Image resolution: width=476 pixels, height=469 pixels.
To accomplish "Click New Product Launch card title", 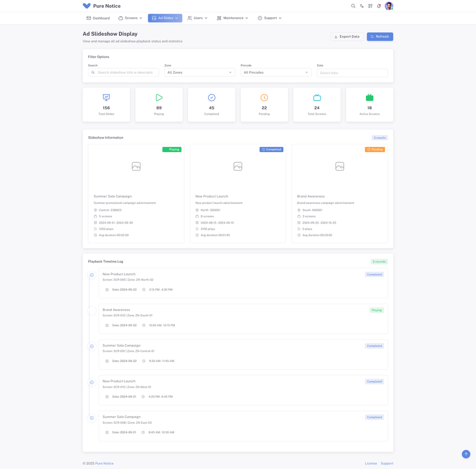I will click(x=212, y=196).
